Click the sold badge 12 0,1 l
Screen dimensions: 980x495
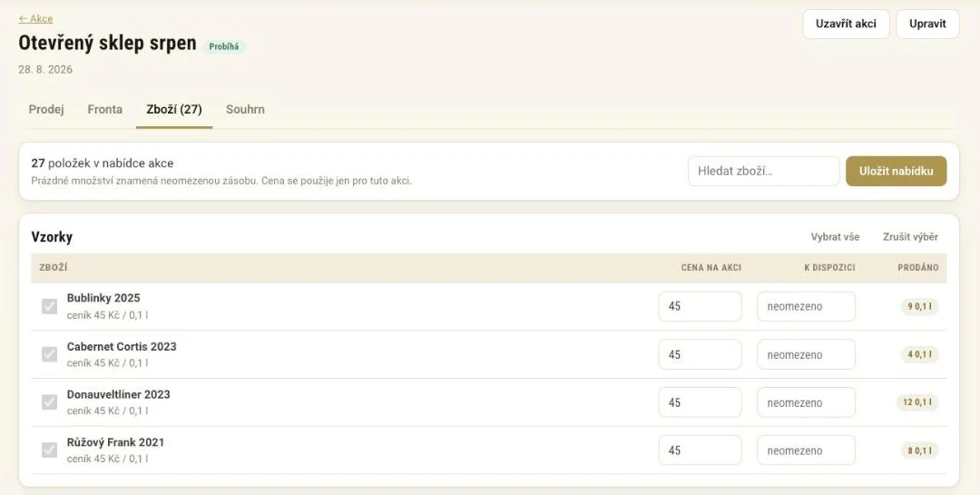pyautogui.click(x=917, y=402)
